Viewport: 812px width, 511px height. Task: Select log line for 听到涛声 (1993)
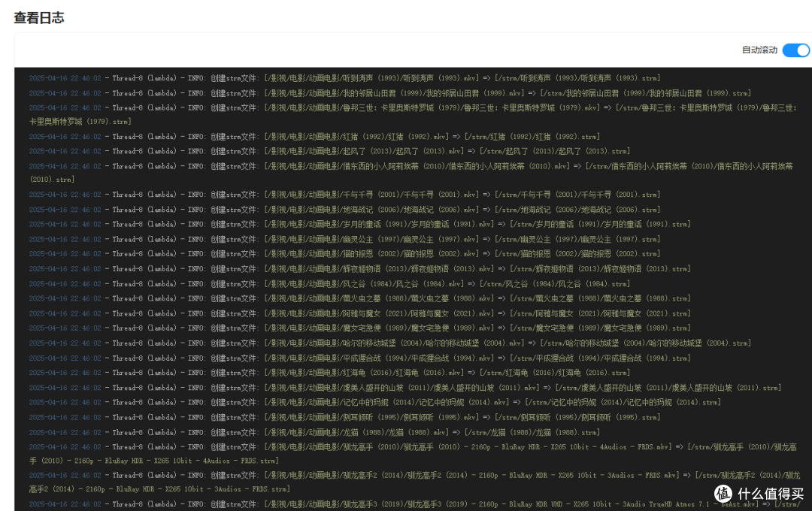(x=345, y=78)
